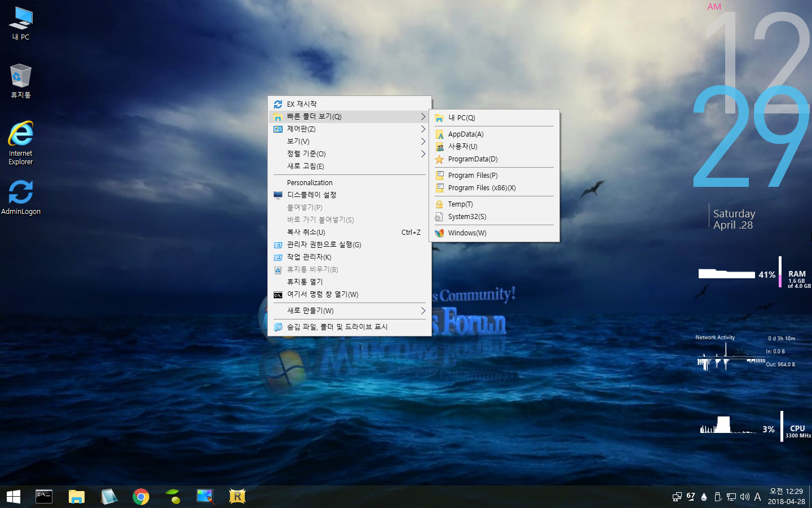The width and height of the screenshot is (812, 508).
Task: Click the RAM 41% usage meter widget
Action: coord(754,273)
